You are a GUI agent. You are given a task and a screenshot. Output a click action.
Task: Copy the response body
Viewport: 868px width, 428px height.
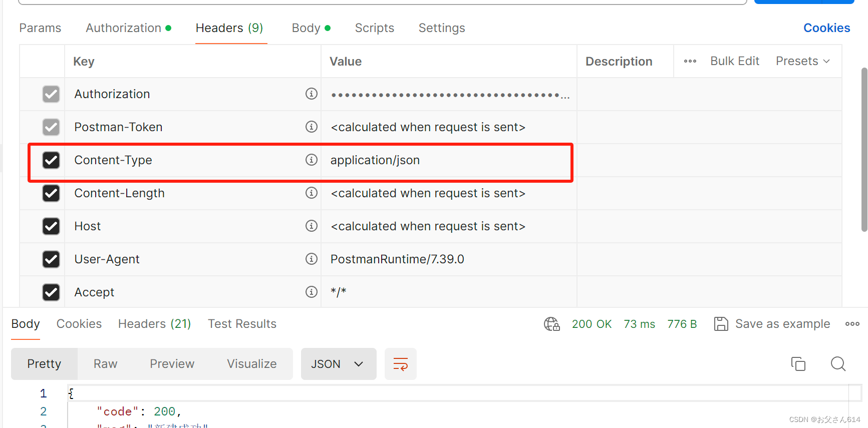798,364
